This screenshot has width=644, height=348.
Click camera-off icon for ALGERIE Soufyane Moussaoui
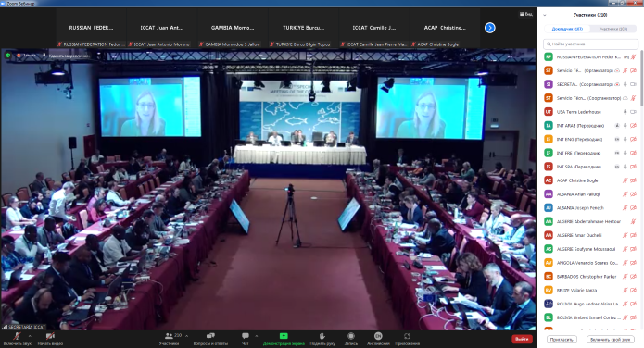point(633,249)
